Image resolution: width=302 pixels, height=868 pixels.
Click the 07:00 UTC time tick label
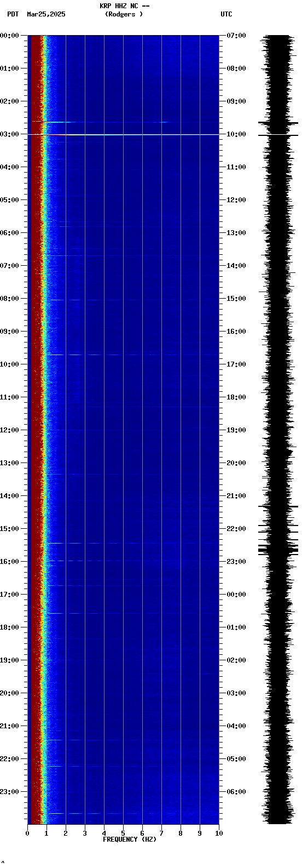(236, 36)
